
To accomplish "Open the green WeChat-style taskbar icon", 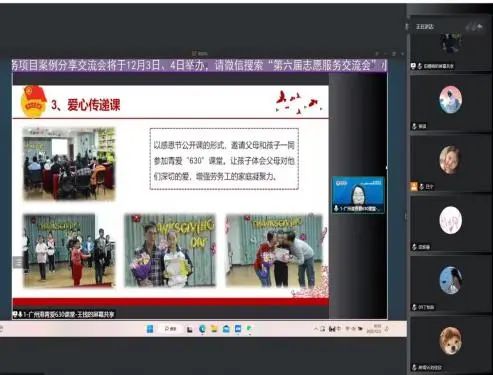I will [249, 329].
